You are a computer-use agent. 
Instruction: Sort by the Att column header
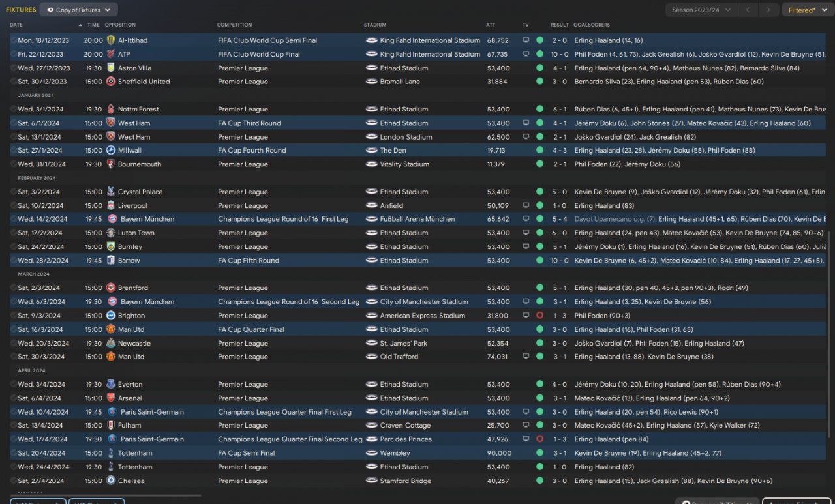[x=491, y=25]
